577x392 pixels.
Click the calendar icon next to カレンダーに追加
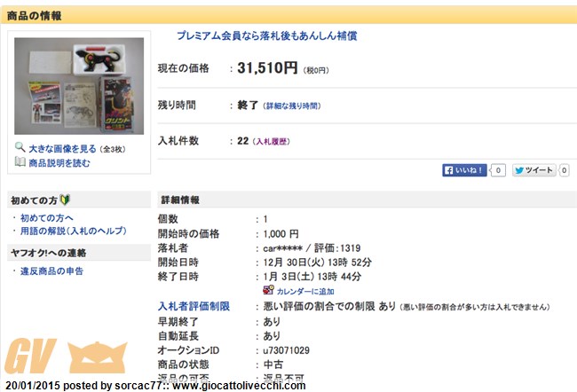(x=268, y=291)
